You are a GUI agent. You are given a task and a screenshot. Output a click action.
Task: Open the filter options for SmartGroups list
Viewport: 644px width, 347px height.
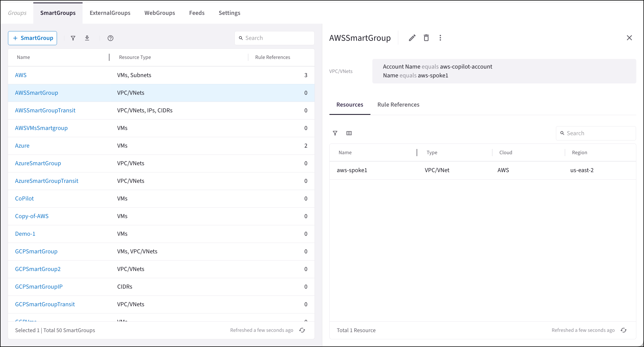click(x=73, y=38)
